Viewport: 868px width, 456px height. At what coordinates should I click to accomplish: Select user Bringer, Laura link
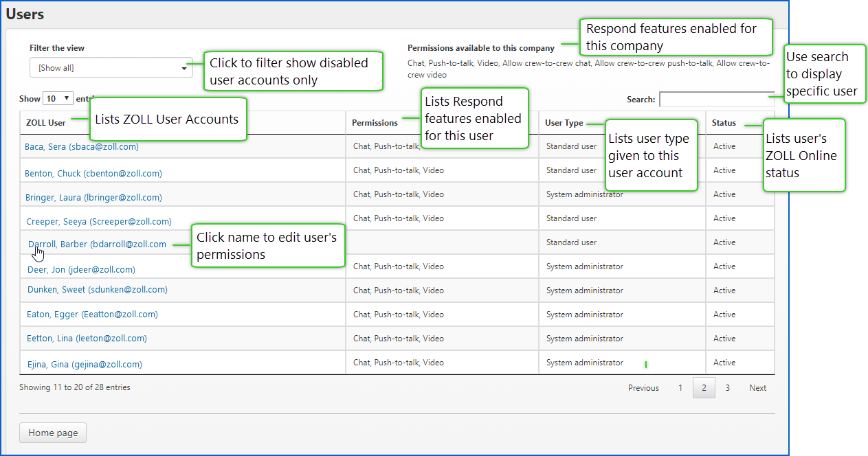pyautogui.click(x=93, y=198)
